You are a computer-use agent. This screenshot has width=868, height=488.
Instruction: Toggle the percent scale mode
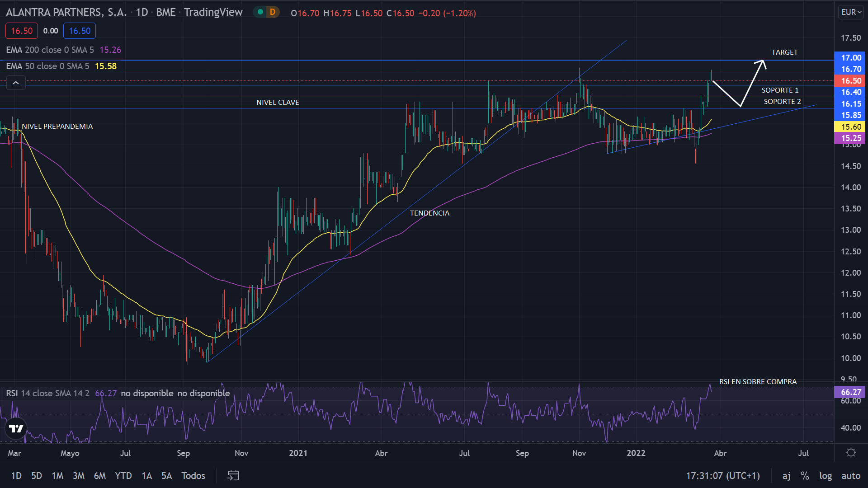click(x=805, y=475)
